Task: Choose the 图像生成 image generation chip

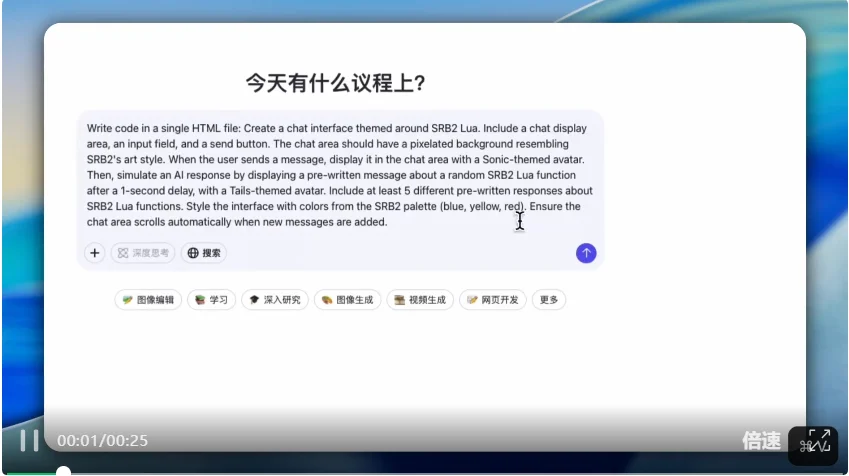Action: pyautogui.click(x=348, y=299)
